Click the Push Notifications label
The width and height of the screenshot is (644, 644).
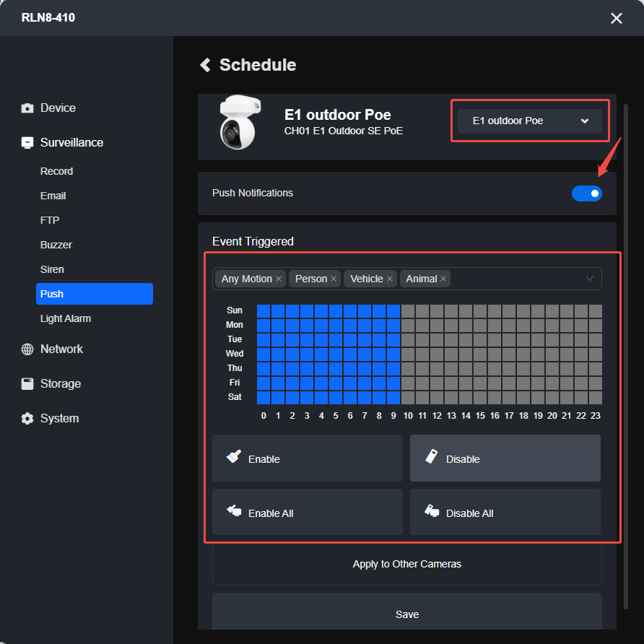(253, 193)
